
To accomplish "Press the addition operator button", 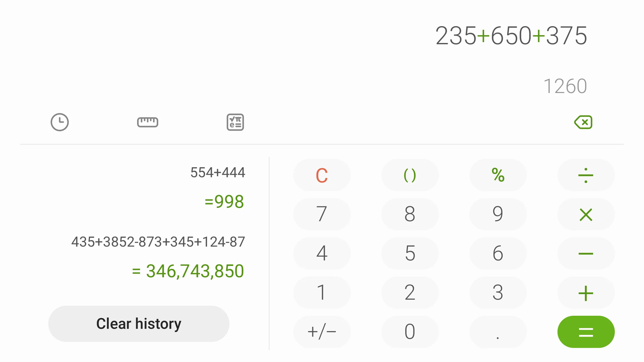I will pos(586,292).
